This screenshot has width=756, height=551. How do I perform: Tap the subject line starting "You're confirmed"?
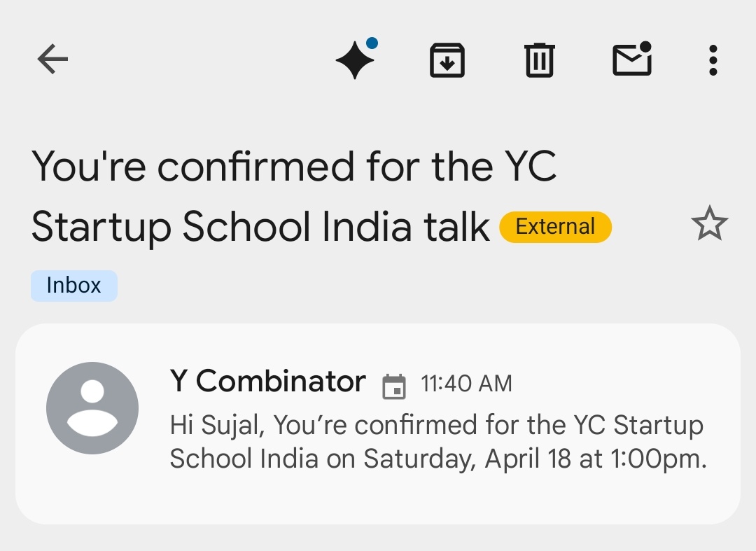click(x=294, y=167)
